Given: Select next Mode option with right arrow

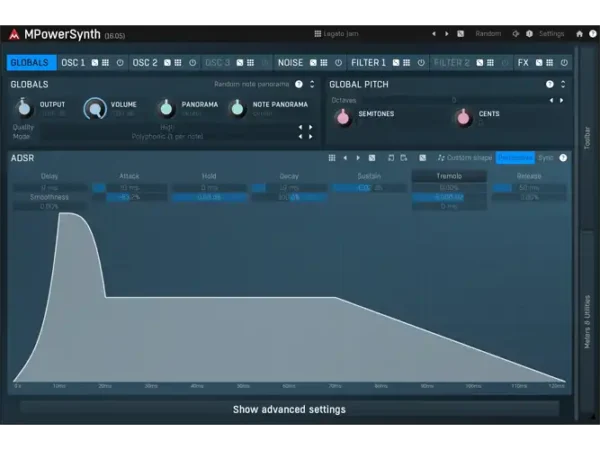Looking at the screenshot, I should point(310,137).
